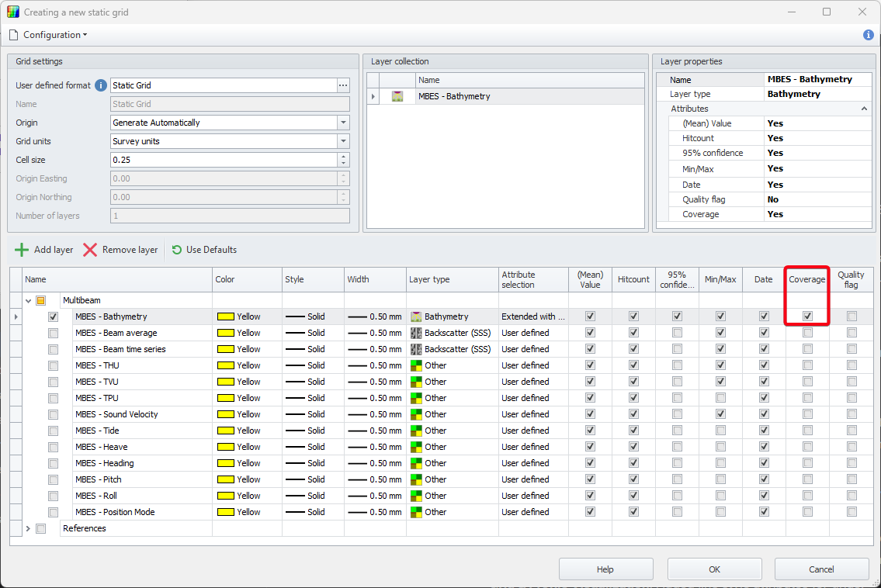
Task: Click the blue info icon at top right
Action: pos(869,35)
